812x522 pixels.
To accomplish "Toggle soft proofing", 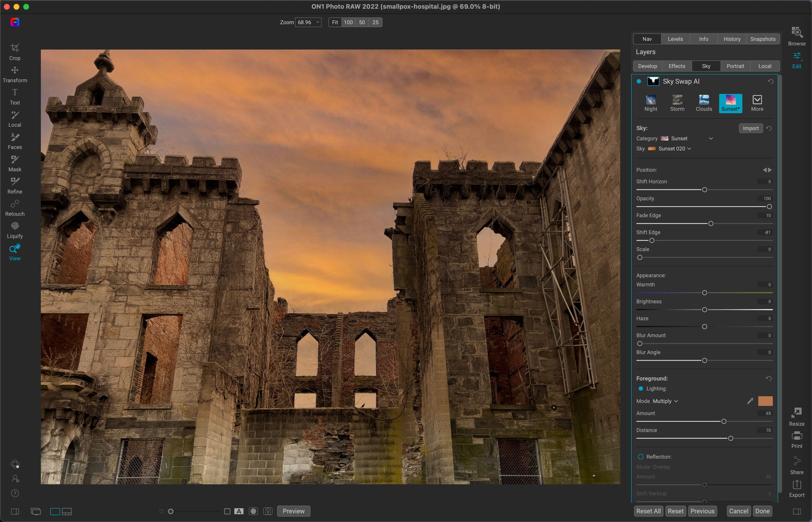I will click(x=268, y=511).
